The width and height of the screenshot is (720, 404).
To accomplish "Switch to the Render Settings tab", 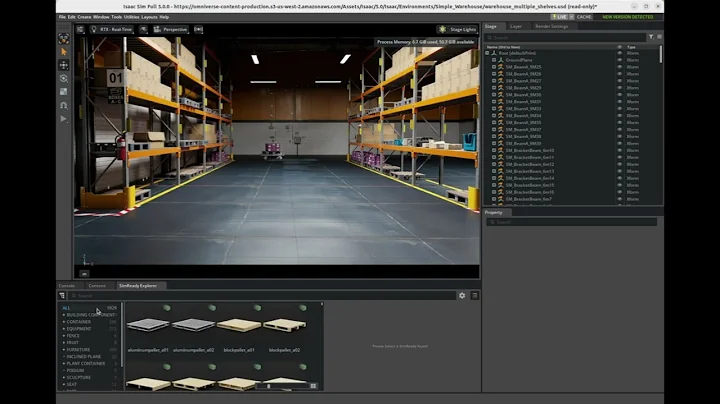I will pyautogui.click(x=551, y=26).
